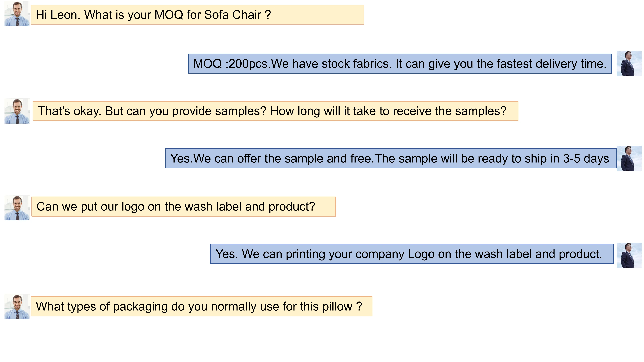Select the 'Hi Leon. What is your MOQ' bubble
644x362 pixels.
tap(197, 15)
